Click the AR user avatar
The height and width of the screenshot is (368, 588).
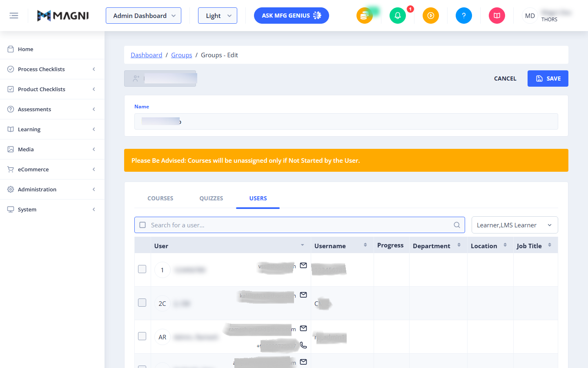pos(163,337)
